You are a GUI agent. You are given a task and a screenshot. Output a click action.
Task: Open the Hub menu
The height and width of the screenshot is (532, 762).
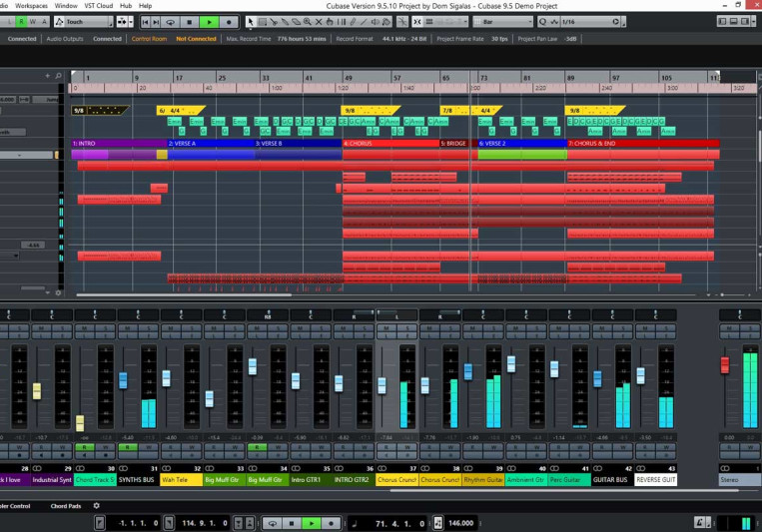(x=126, y=6)
